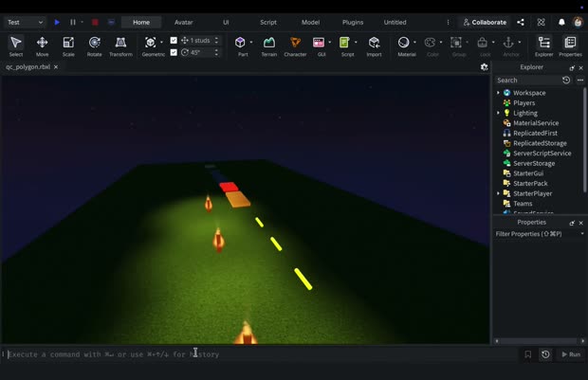Image resolution: width=588 pixels, height=380 pixels.
Task: Toggle the Properties panel button
Action: (x=570, y=46)
